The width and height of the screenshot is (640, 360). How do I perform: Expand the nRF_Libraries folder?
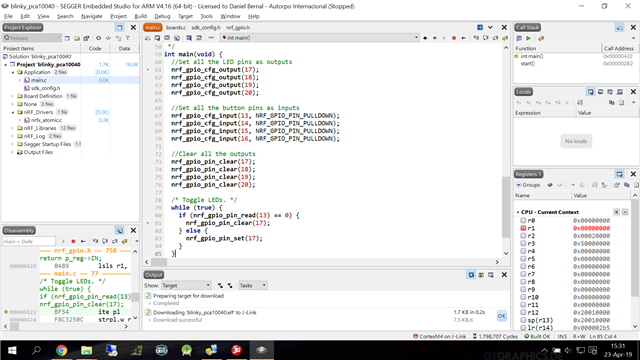click(x=13, y=128)
